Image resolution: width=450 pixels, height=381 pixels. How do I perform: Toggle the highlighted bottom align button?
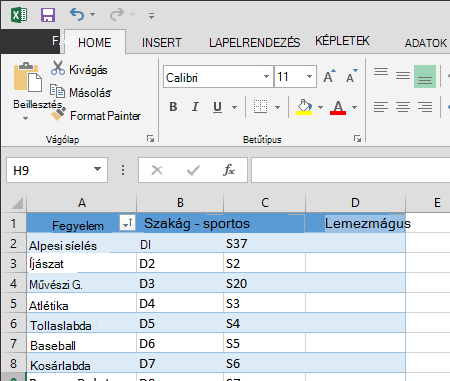pyautogui.click(x=425, y=77)
